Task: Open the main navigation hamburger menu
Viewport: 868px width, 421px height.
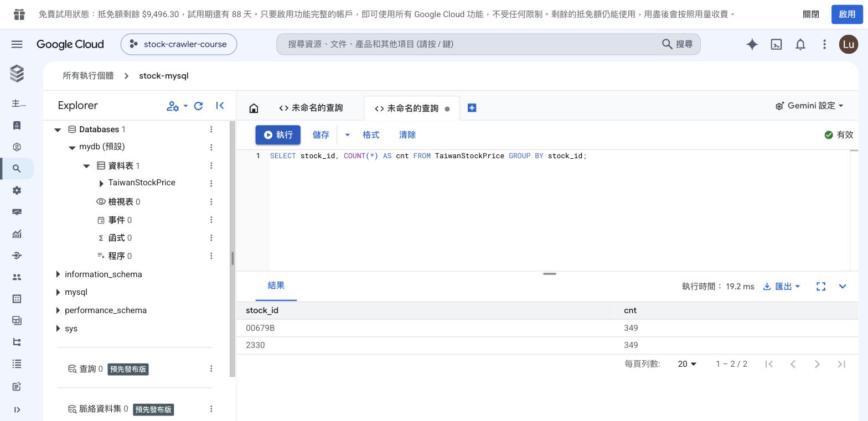Action: [x=17, y=44]
